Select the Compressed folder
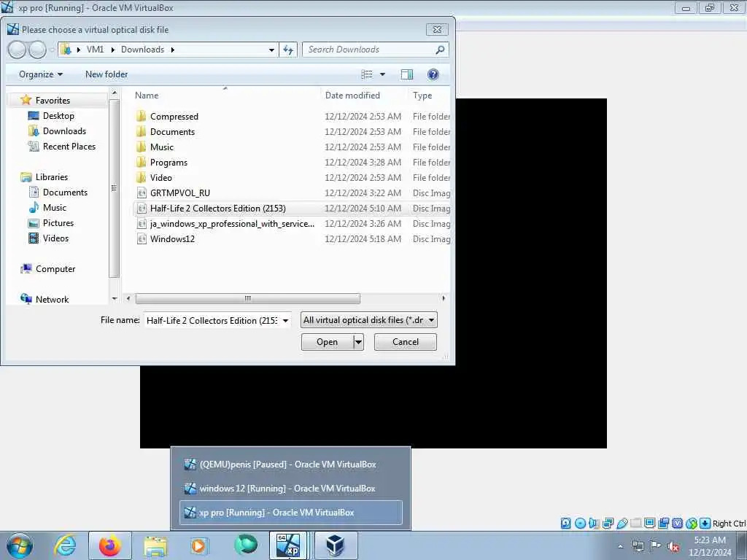The image size is (747, 560). click(174, 117)
